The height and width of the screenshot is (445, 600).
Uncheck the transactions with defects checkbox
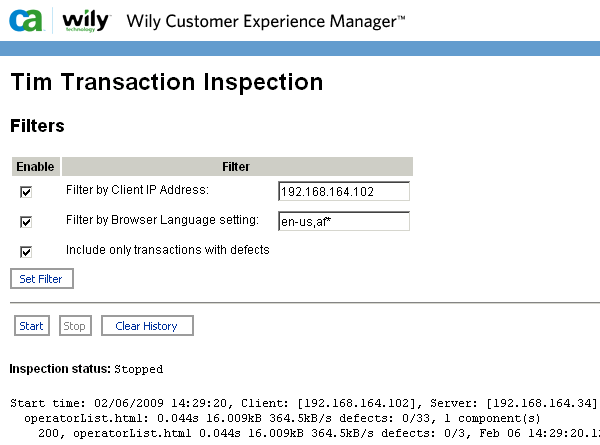26,251
